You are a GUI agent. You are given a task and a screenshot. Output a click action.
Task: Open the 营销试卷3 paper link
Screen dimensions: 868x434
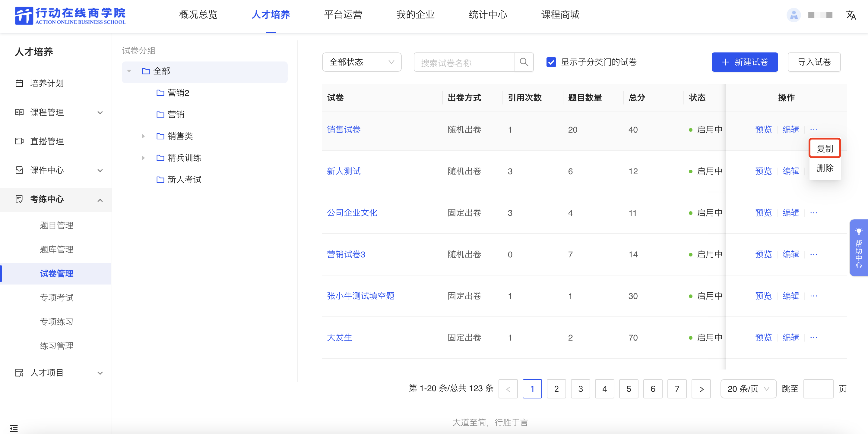click(346, 254)
